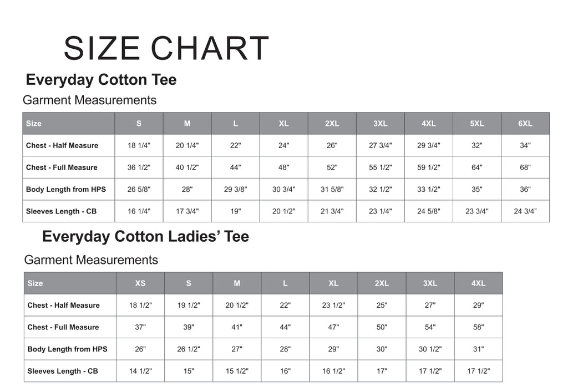Click the 26 5/8" body length cell
Viewport: 588px width, 392px height.
click(139, 190)
